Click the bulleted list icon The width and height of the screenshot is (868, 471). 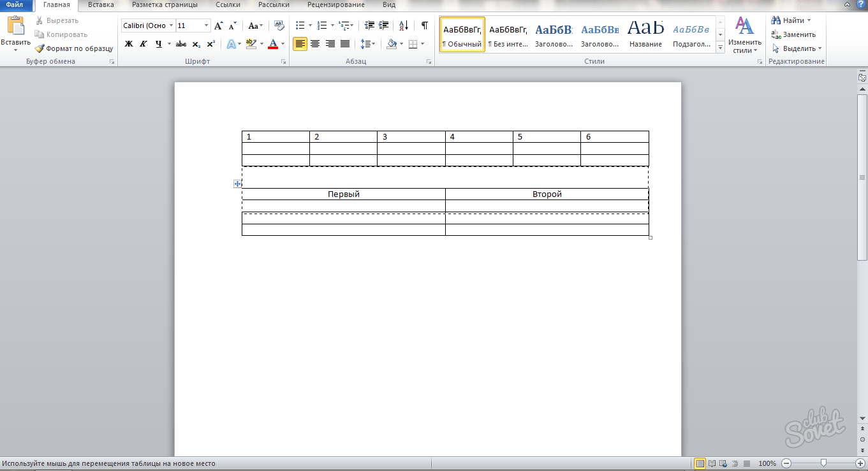point(300,25)
